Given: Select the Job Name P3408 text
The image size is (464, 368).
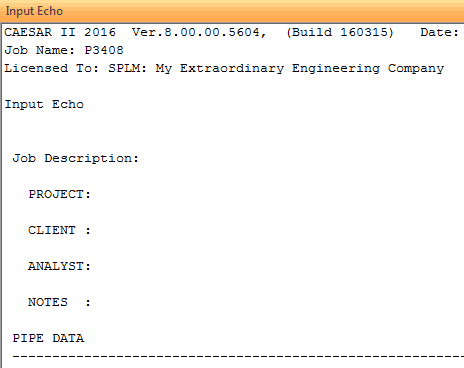Looking at the screenshot, I should (x=64, y=50).
